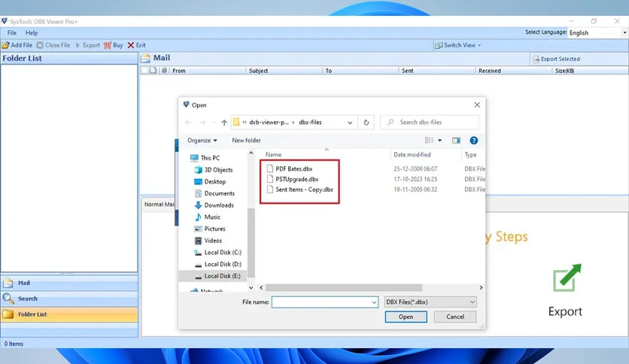The width and height of the screenshot is (629, 364).
Task: Click the Open button in dialog
Action: [406, 317]
